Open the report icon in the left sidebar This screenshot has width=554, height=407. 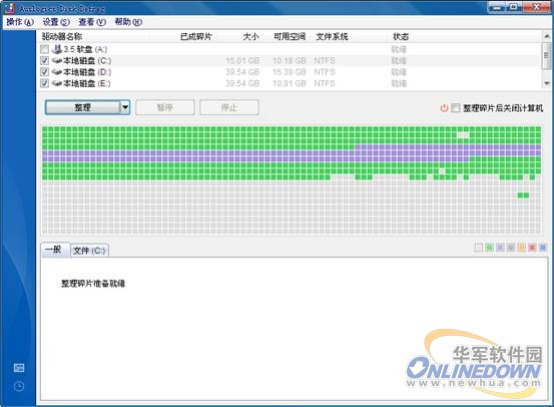pyautogui.click(x=19, y=368)
